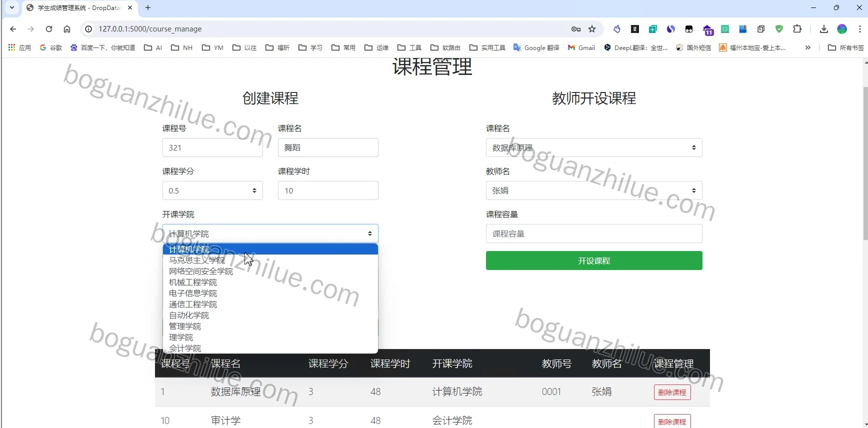Select 网络空间安全学院 option
Image resolution: width=868 pixels, height=428 pixels.
(270, 271)
